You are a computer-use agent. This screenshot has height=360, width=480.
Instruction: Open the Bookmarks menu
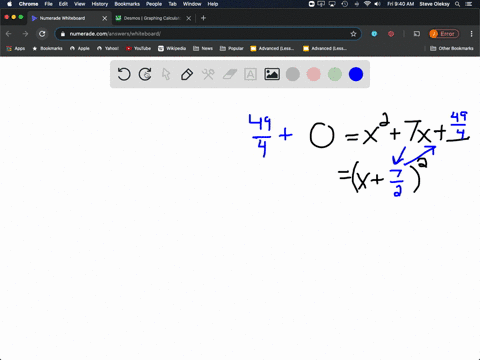coord(127,4)
